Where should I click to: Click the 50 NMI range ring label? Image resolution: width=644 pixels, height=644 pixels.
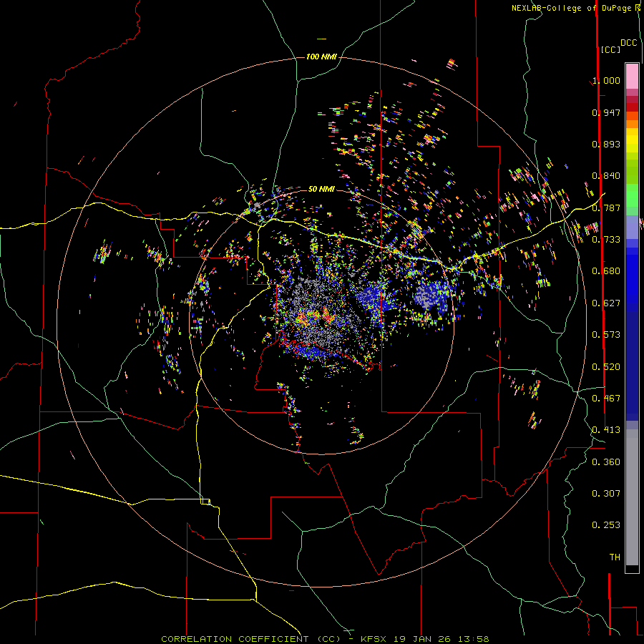click(x=321, y=189)
